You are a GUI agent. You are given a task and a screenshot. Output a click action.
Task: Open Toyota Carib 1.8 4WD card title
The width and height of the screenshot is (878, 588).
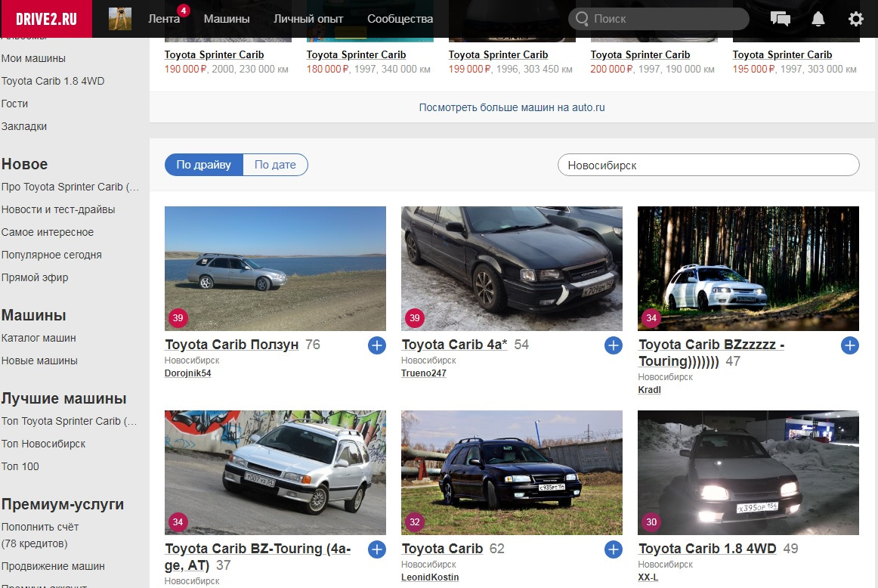point(707,549)
